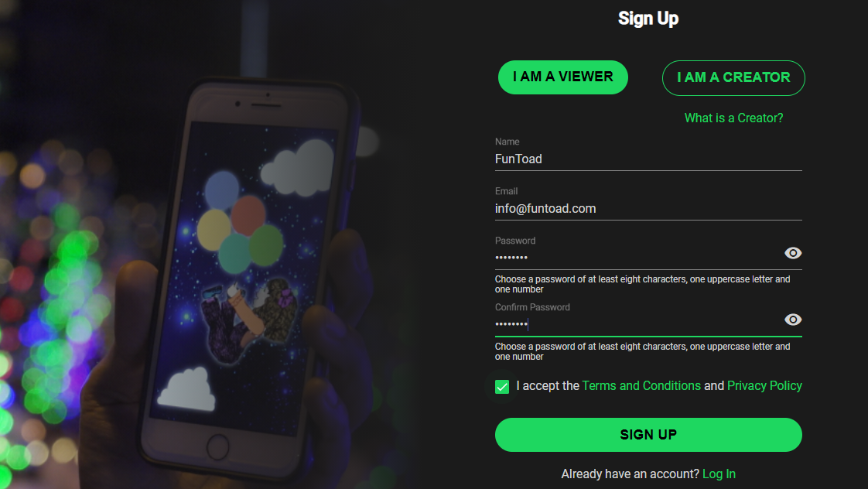Screen dimensions: 868x489
Task: Click the Confirm Password label text
Action: click(x=532, y=307)
